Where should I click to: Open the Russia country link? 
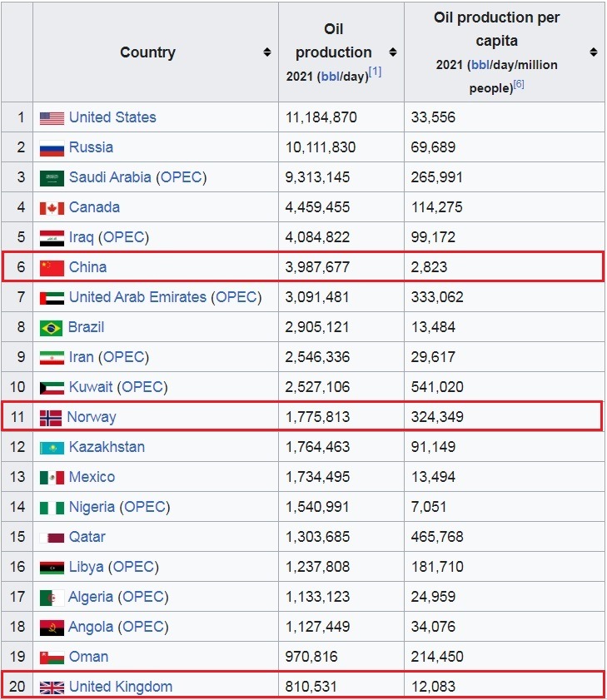(91, 147)
